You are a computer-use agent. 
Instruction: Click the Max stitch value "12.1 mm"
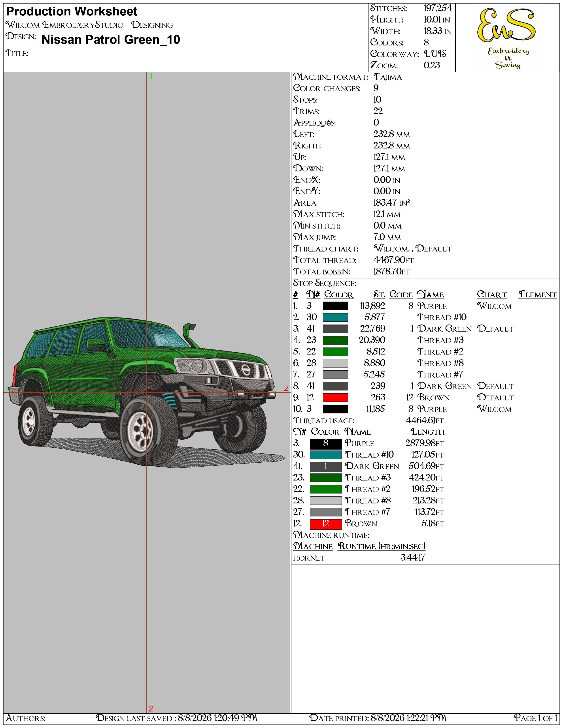pos(387,214)
